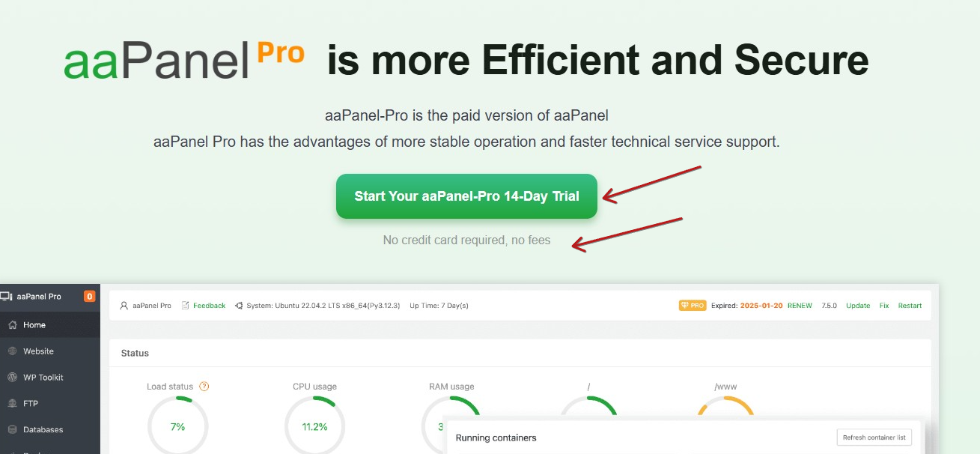
Task: Click the Website globe icon in sidebar
Action: [x=12, y=351]
